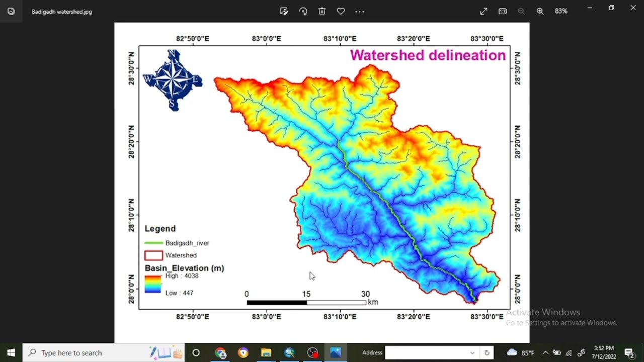
Task: Open the globe magnifier app on taskbar
Action: click(x=289, y=352)
